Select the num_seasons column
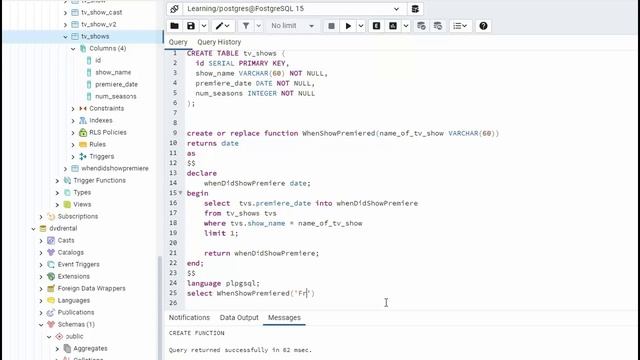640x360 pixels. [116, 96]
